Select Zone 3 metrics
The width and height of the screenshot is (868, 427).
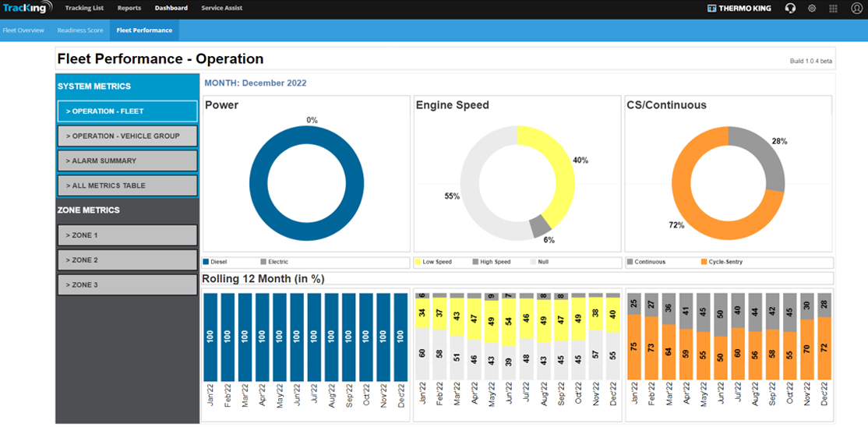(127, 285)
